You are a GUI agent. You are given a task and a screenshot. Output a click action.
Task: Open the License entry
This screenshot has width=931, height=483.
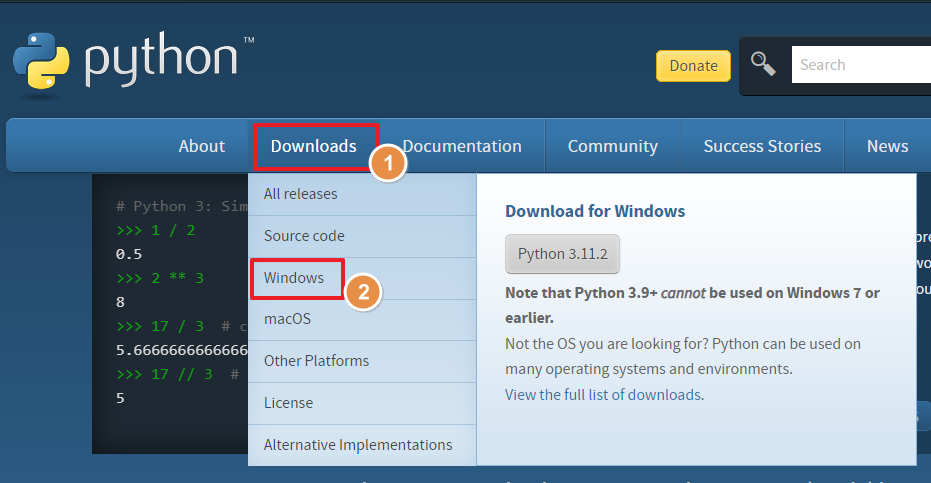pyautogui.click(x=362, y=403)
